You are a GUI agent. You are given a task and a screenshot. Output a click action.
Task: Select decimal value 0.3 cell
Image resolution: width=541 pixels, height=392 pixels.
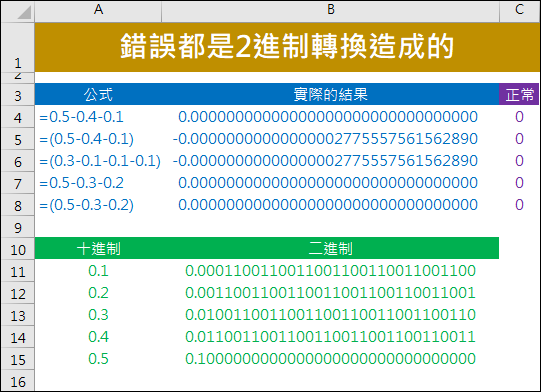(98, 315)
